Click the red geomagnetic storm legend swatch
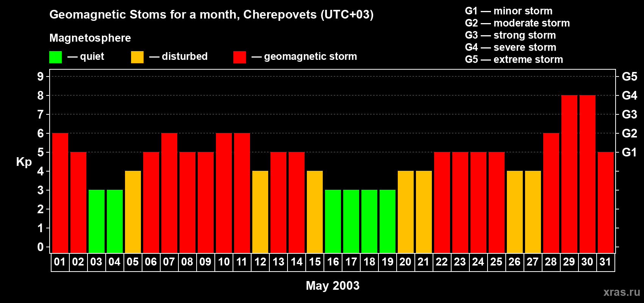This screenshot has height=303, width=644. (x=239, y=57)
